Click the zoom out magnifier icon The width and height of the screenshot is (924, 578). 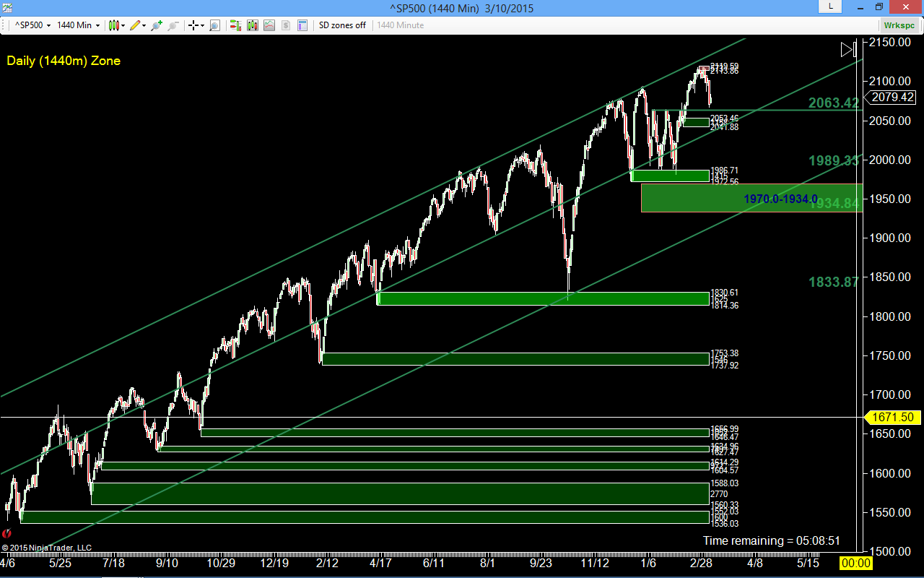point(173,25)
